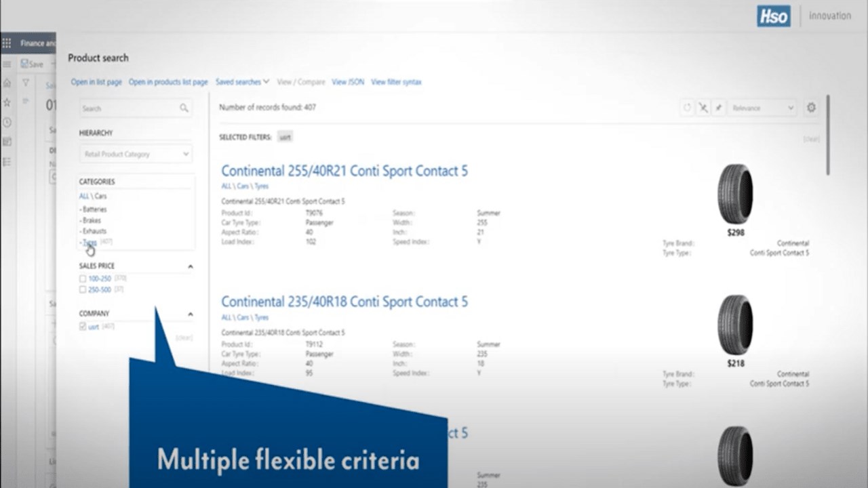Select the Brakes category
Viewport: 868px width, 488px height.
pyautogui.click(x=91, y=220)
